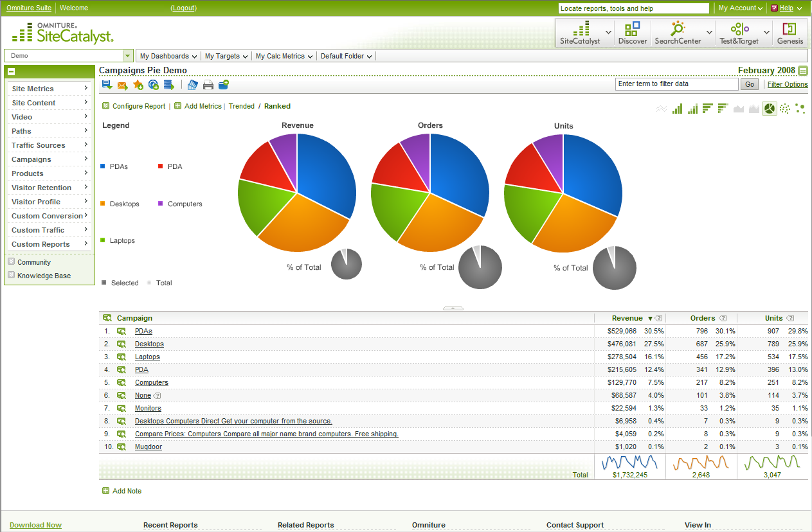Click the download report icon

107,85
